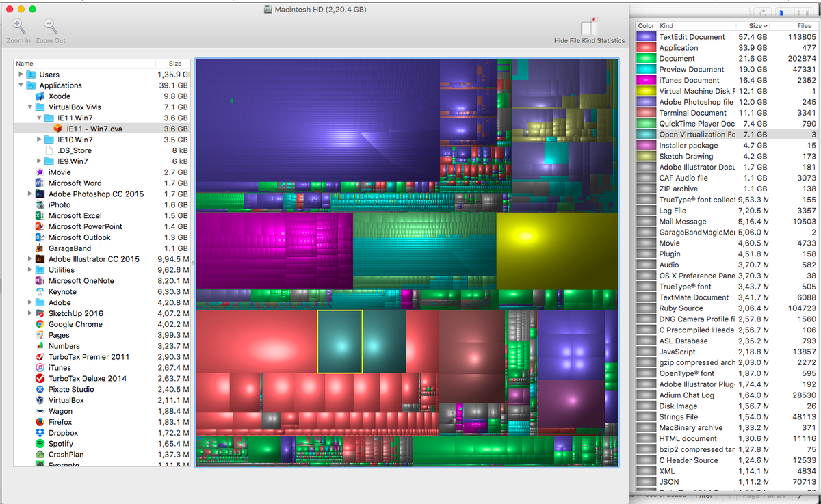This screenshot has height=504, width=821.
Task: Expand the Utilities folder
Action: tap(30, 270)
